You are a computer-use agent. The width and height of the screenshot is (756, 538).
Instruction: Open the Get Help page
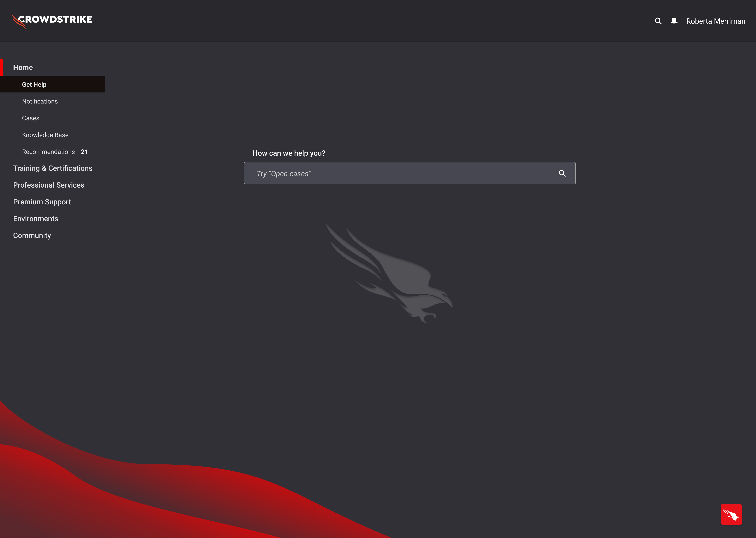pyautogui.click(x=52, y=84)
